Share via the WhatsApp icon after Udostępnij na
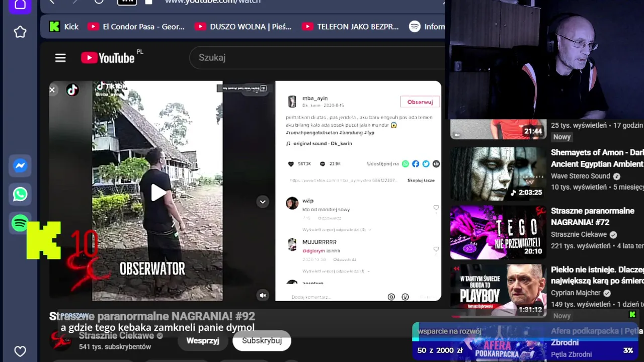The image size is (644, 362). coord(406,164)
